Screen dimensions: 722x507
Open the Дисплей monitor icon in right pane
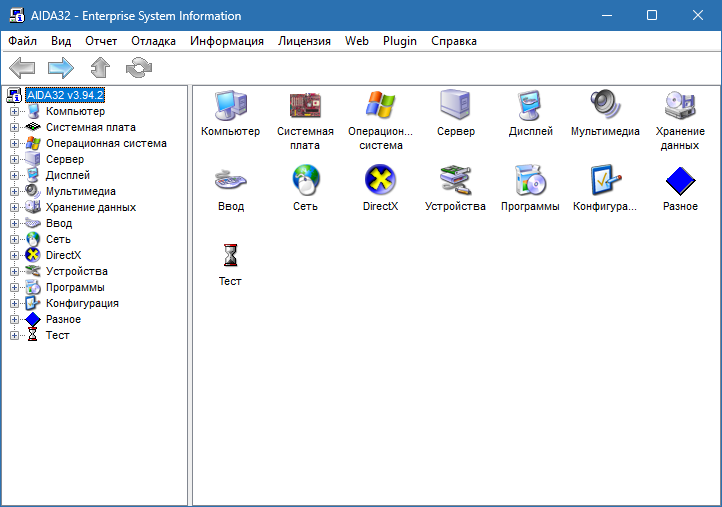tap(530, 105)
